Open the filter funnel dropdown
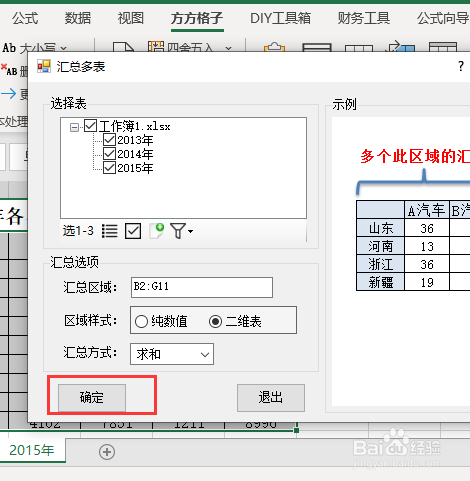This screenshot has width=470, height=481. pyautogui.click(x=181, y=231)
